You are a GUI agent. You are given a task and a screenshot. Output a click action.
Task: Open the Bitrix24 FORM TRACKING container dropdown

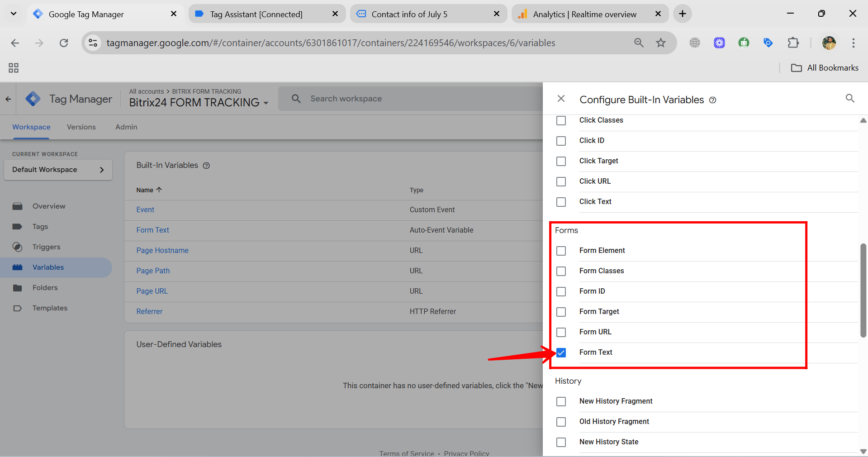[199, 103]
